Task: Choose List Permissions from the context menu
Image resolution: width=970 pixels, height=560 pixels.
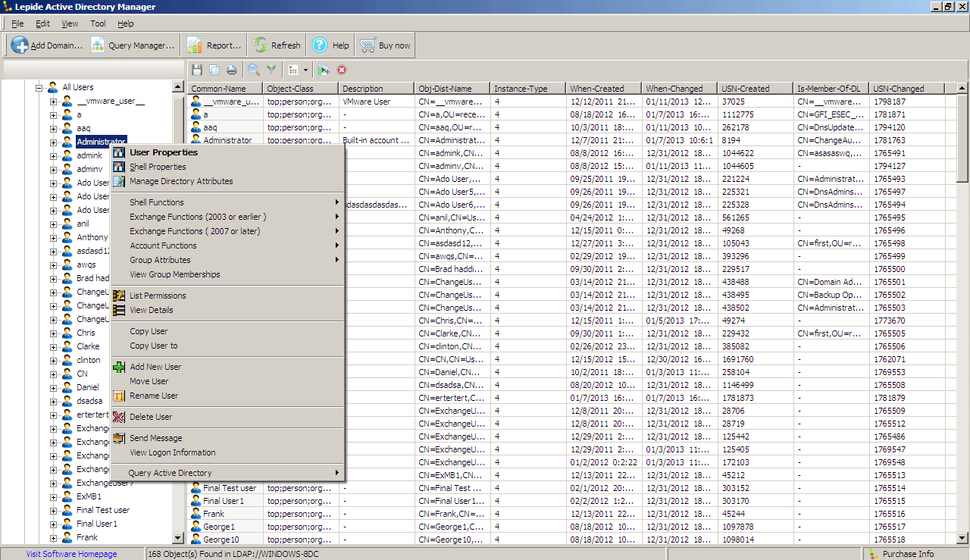Action: 227,296
